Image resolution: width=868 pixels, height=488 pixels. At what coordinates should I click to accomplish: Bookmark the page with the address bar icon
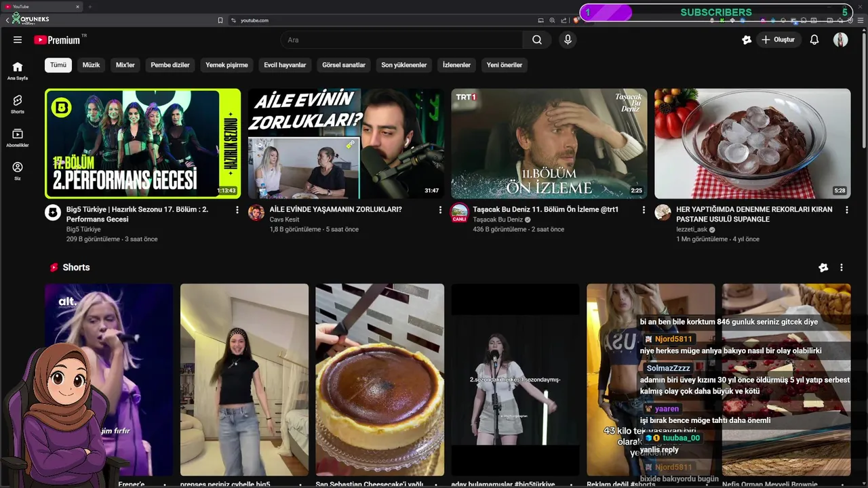click(x=220, y=20)
